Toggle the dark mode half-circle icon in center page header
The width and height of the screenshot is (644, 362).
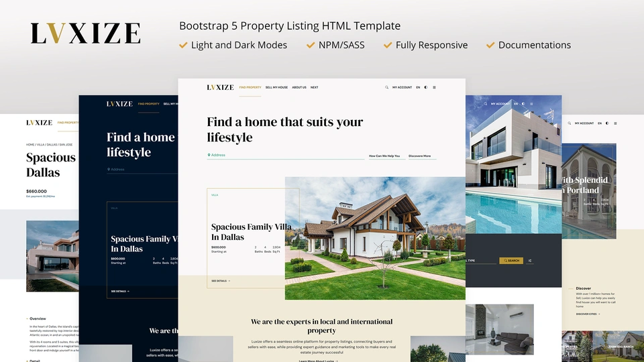pos(426,87)
